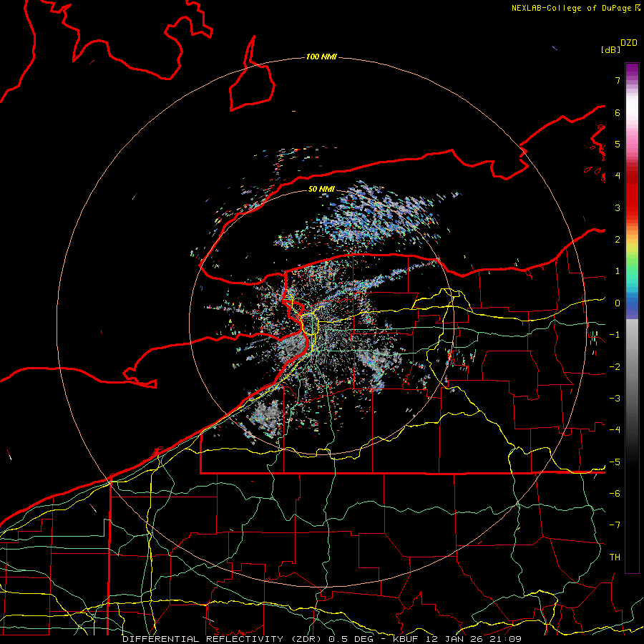Click the Differential Reflectivity KBUF caption
This screenshot has width=644, height=644.
[x=322, y=639]
